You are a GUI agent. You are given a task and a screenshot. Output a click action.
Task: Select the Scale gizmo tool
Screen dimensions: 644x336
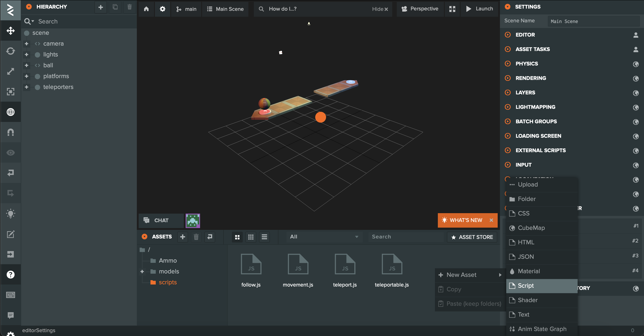(x=10, y=71)
